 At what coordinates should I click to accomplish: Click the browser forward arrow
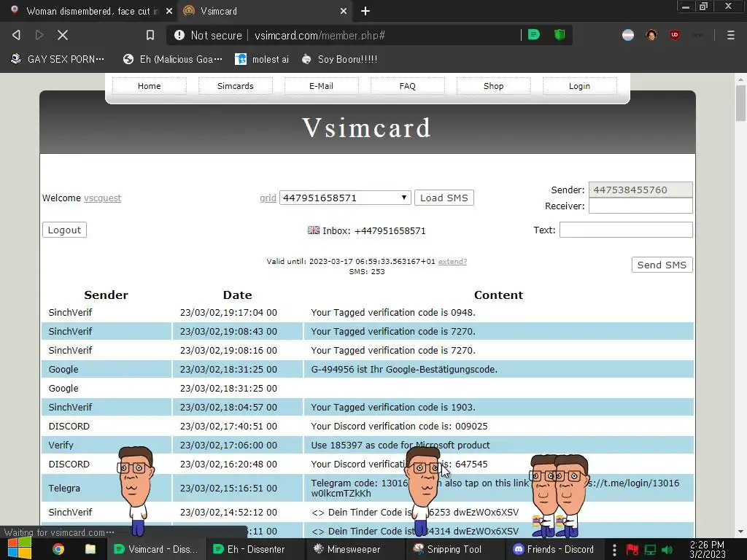tap(39, 35)
